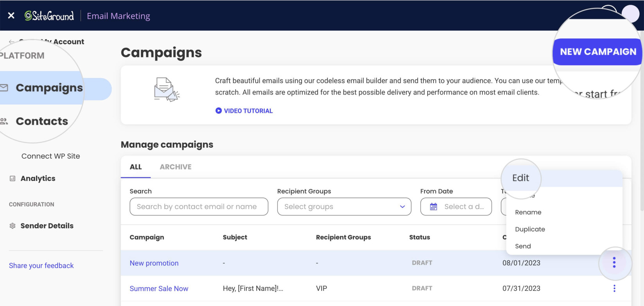Close the Email Marketing panel with X

click(x=11, y=16)
